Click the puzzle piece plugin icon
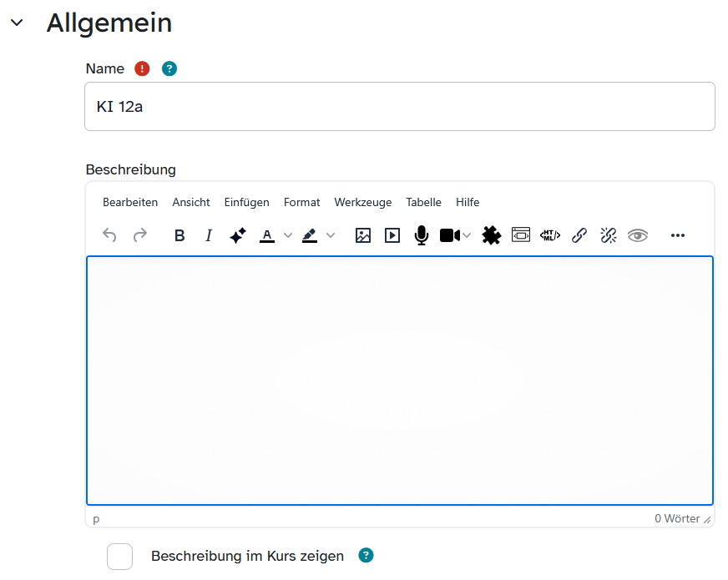728x580 pixels. pos(492,235)
